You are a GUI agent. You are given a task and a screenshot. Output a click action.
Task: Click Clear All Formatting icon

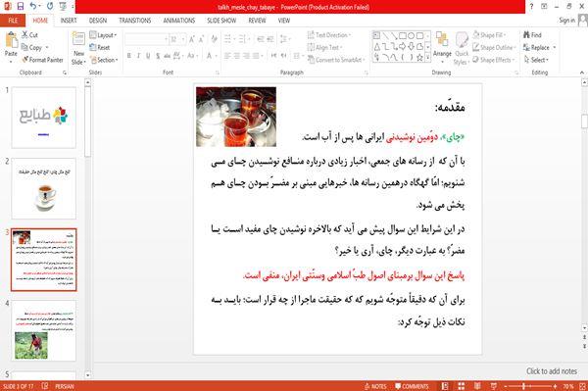click(215, 39)
